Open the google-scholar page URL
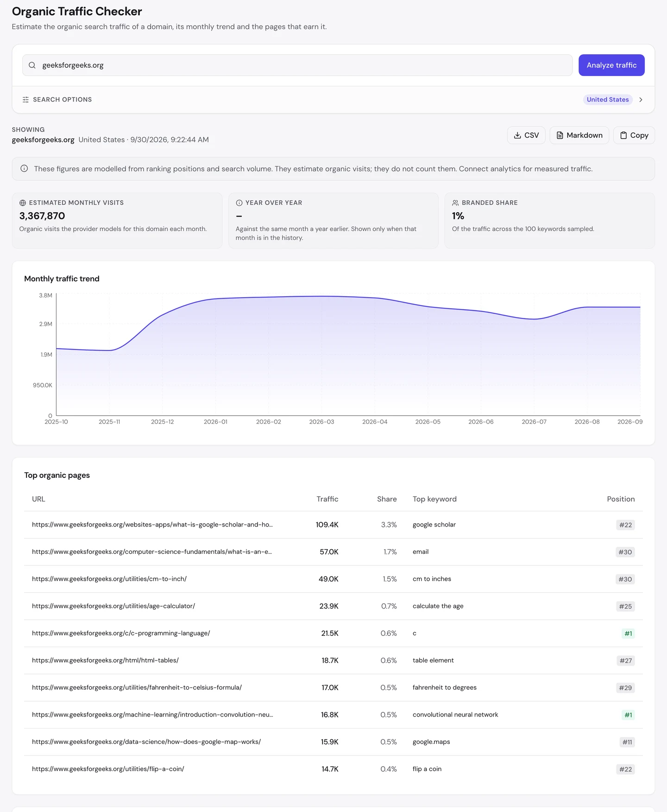Image resolution: width=667 pixels, height=812 pixels. pos(152,525)
